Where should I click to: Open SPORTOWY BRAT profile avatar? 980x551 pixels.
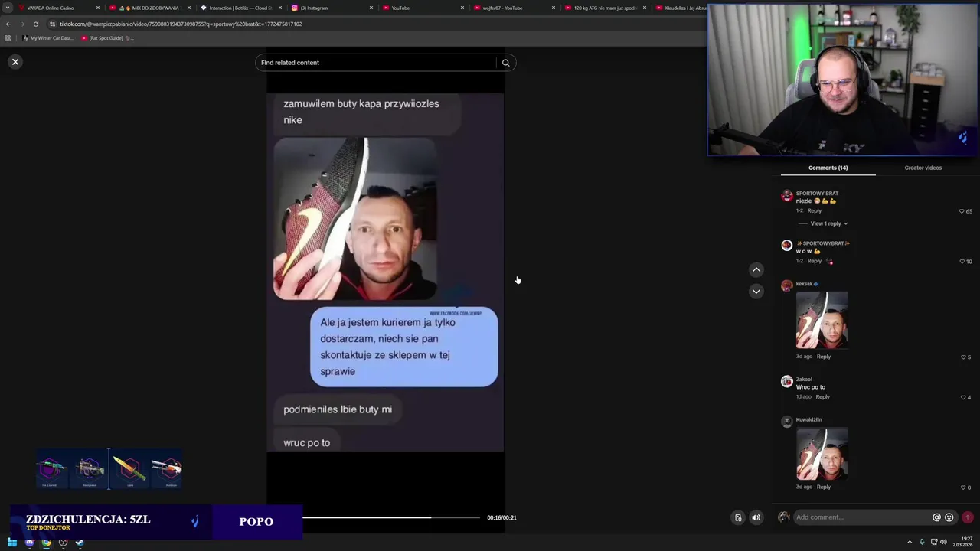(786, 196)
